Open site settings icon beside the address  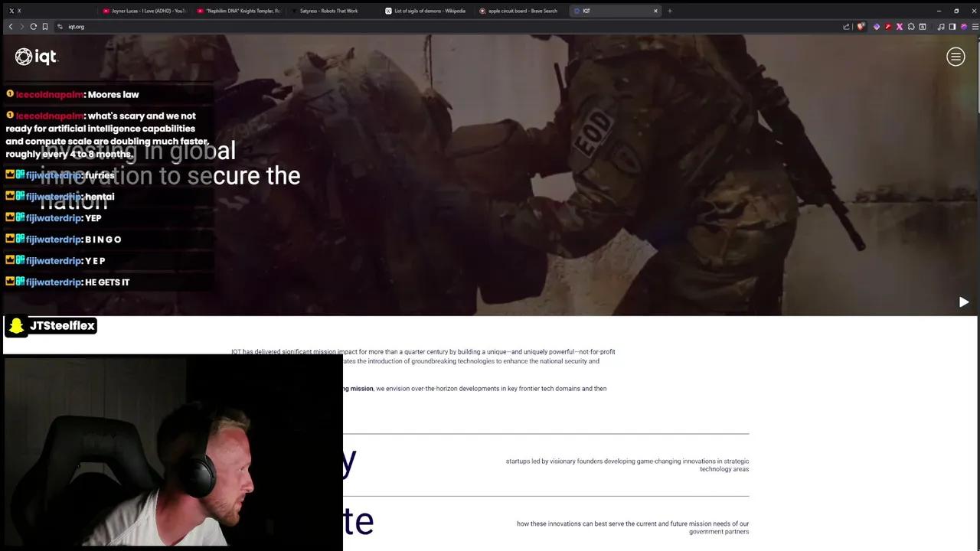60,27
